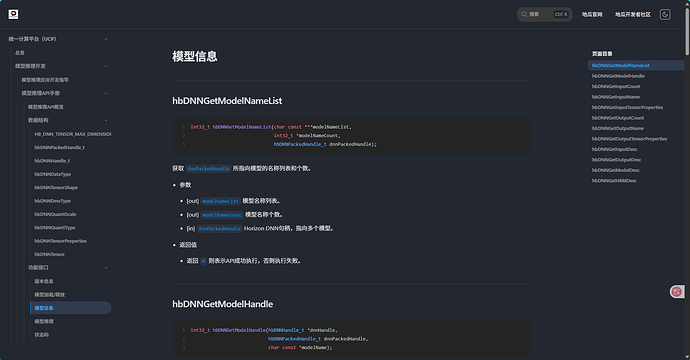Click the page vertical scrollbar
Screen dimensions: 690x360
tap(687, 180)
